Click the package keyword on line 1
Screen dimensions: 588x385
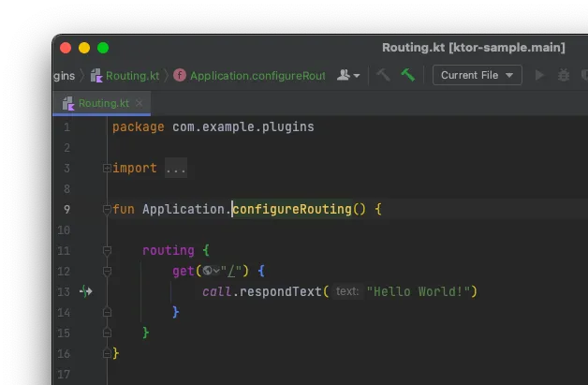[138, 126]
